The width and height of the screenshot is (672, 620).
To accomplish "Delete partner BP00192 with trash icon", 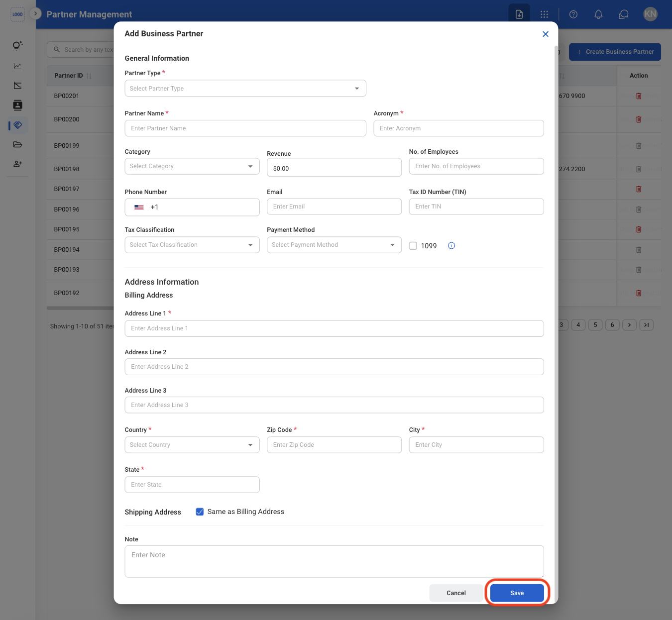I will (639, 293).
